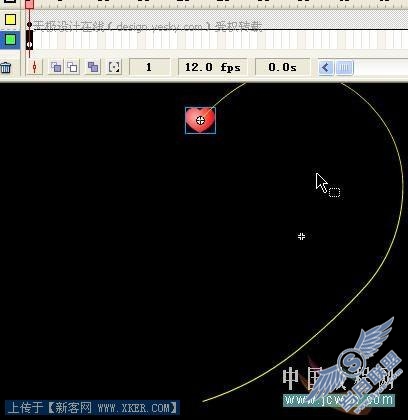Enable Onion Skin mode
408x420 pixels.
click(56, 67)
